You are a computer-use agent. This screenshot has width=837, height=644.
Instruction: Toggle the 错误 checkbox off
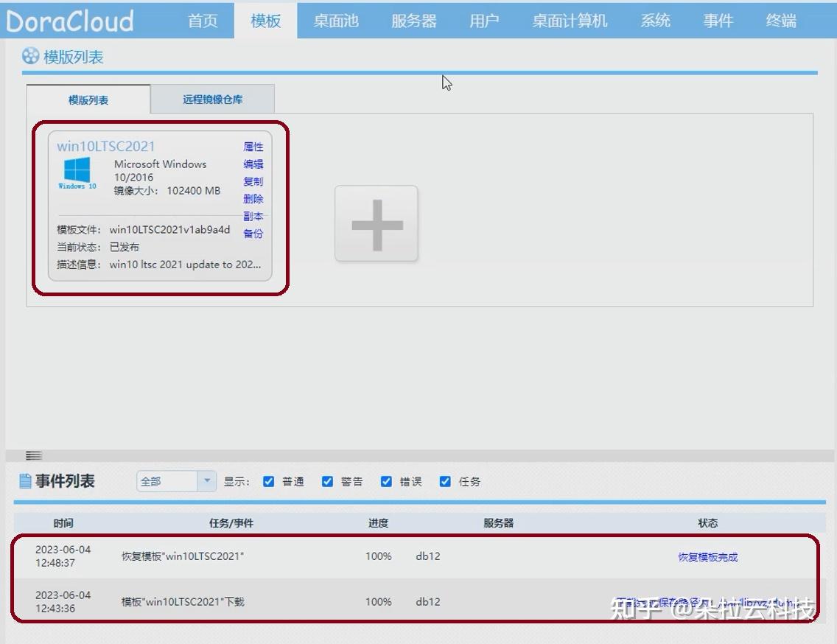pyautogui.click(x=386, y=481)
